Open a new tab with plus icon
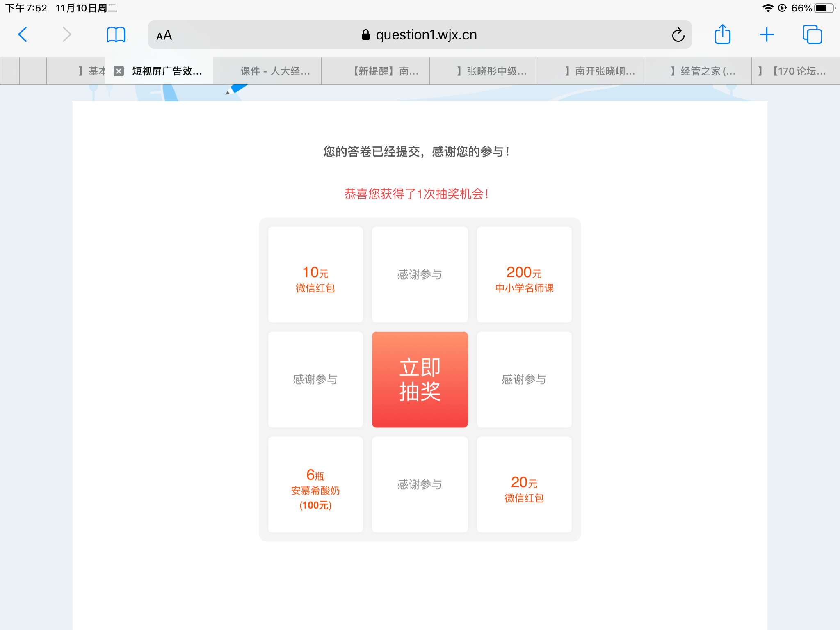Image resolution: width=840 pixels, height=630 pixels. (766, 34)
